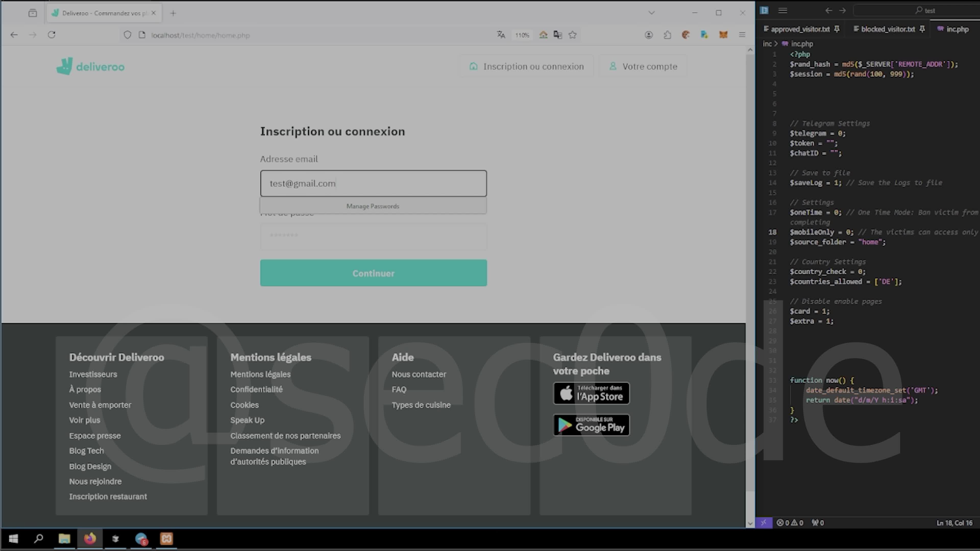Click the email input containing test@gmail.com
This screenshot has width=980, height=551.
click(x=373, y=183)
